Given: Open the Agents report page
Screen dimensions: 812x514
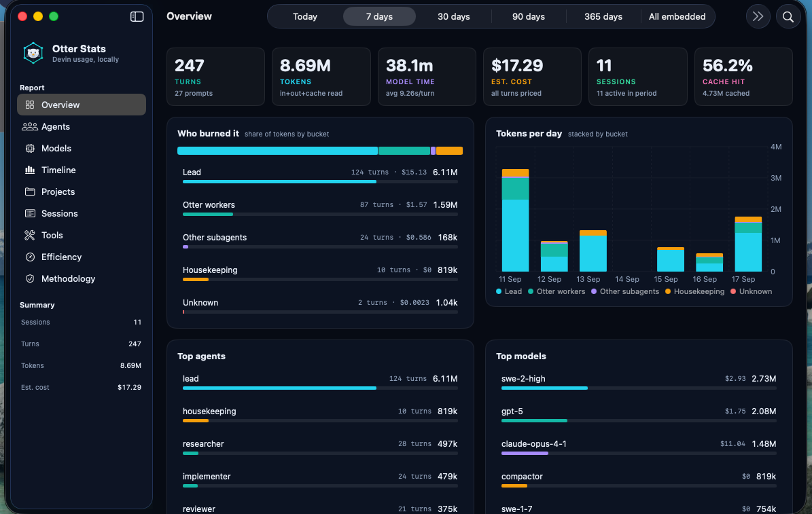Looking at the screenshot, I should [82, 126].
